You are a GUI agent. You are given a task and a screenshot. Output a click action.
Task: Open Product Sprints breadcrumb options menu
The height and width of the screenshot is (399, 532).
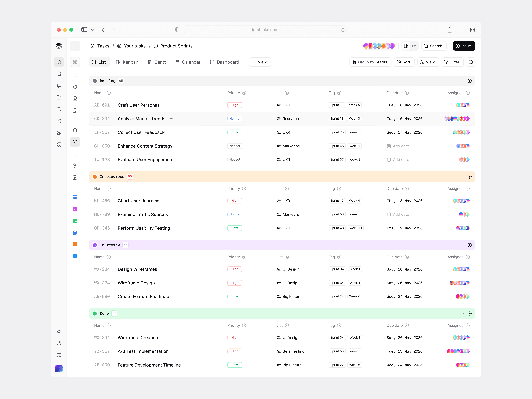coord(198,46)
